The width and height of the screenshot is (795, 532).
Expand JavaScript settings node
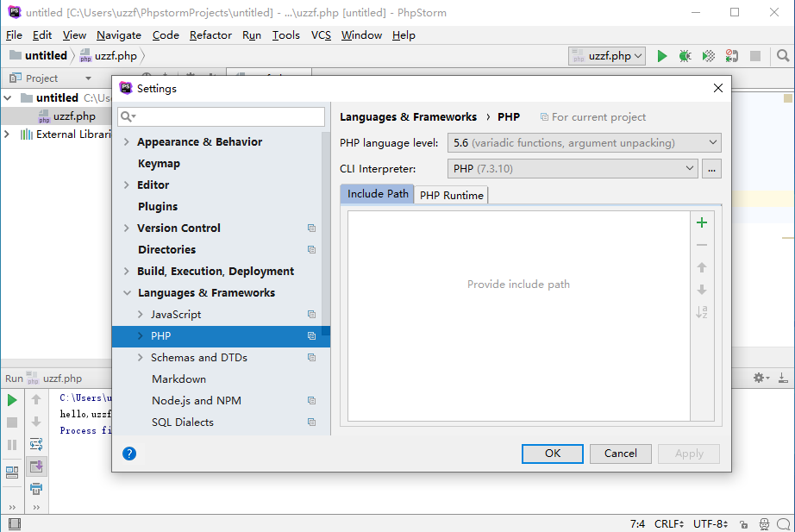[x=141, y=315]
